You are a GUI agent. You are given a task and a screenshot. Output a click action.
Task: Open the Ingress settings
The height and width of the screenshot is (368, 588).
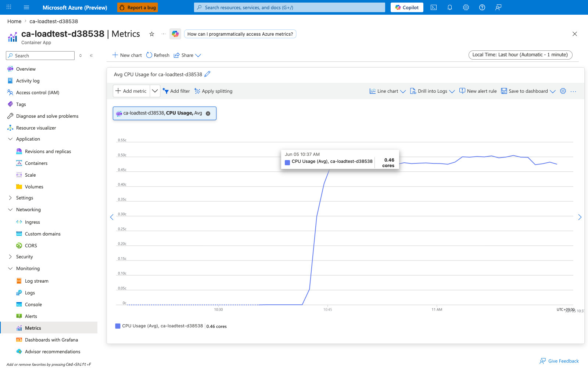tap(32, 222)
